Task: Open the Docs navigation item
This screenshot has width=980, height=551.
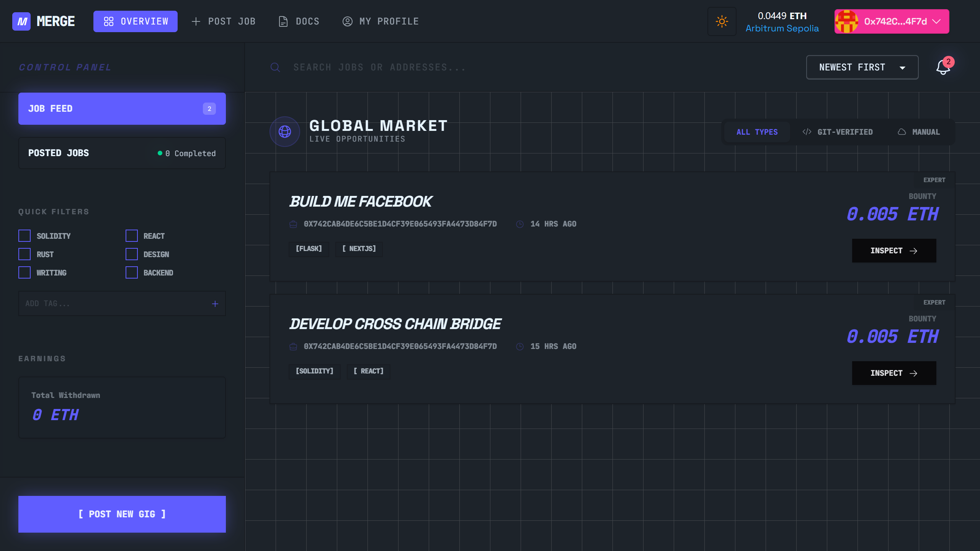Action: pyautogui.click(x=299, y=21)
